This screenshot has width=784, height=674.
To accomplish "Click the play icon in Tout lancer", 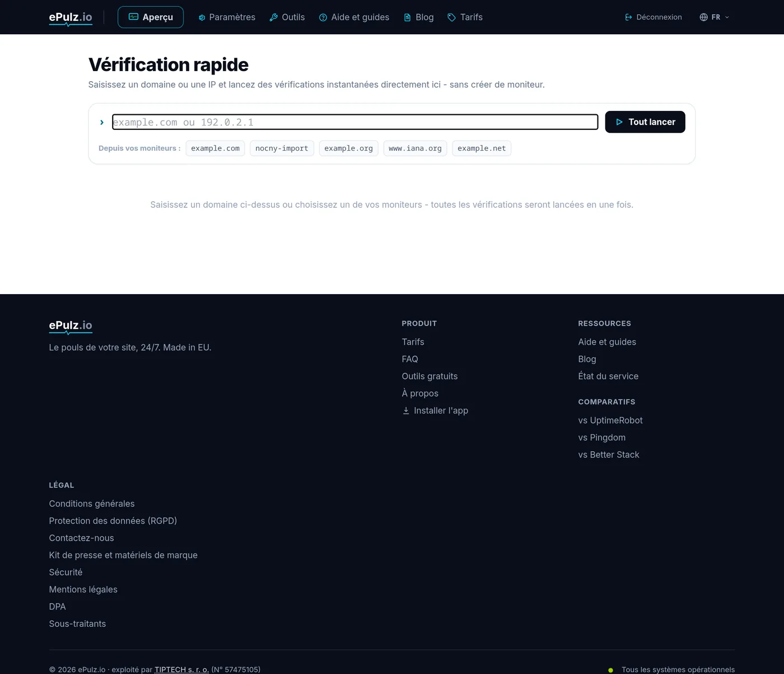I will coord(619,122).
